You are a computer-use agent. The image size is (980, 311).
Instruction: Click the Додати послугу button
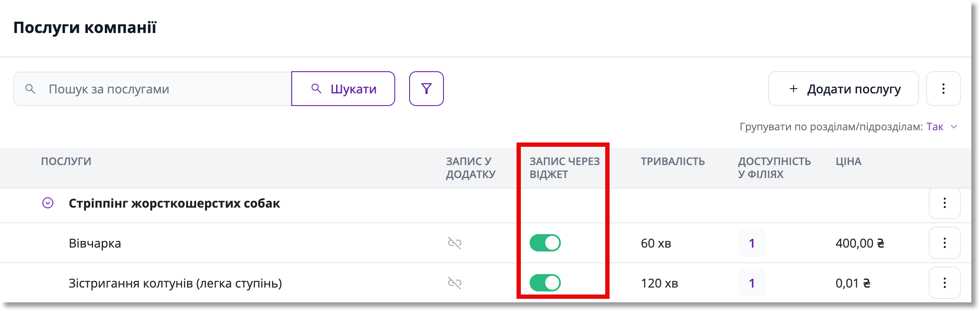coord(843,89)
